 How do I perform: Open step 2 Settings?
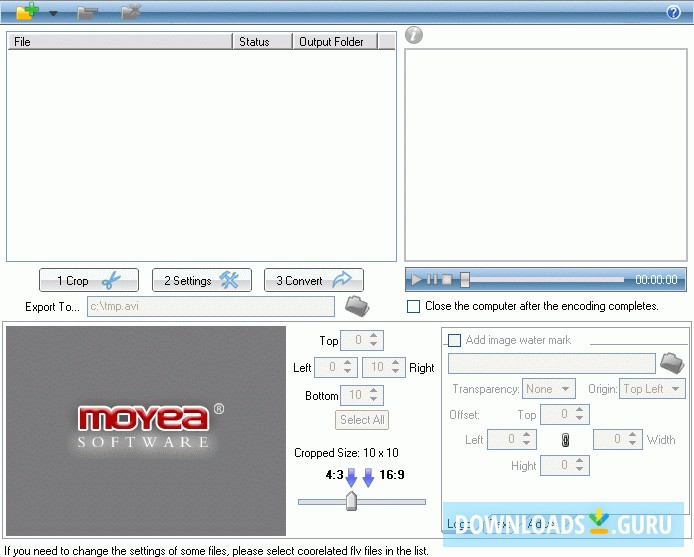pyautogui.click(x=202, y=280)
